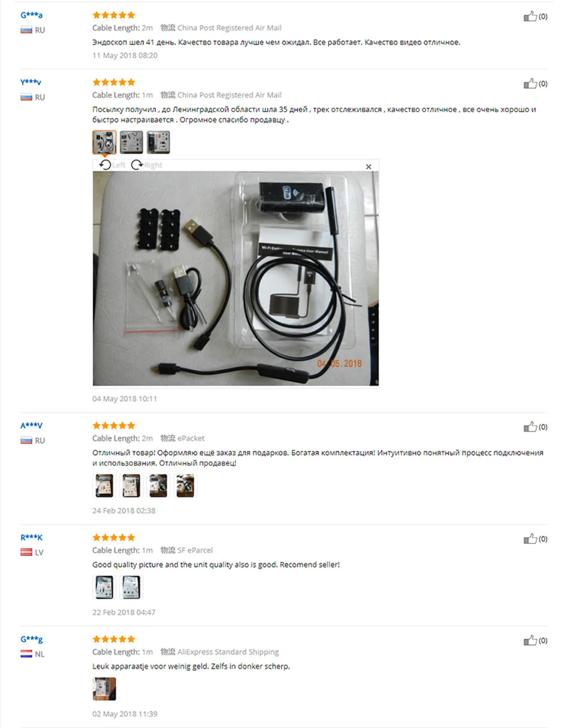Click the enlarged endoscope kit photo
Screen dimensions: 567x728
pos(236,278)
